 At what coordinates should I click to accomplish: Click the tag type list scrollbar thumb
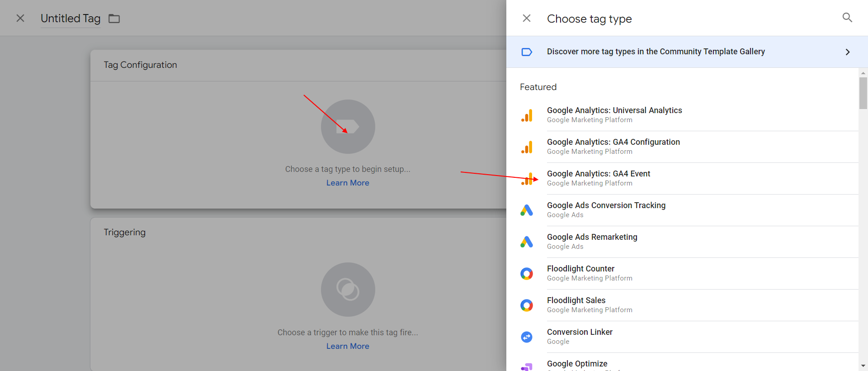point(863,93)
